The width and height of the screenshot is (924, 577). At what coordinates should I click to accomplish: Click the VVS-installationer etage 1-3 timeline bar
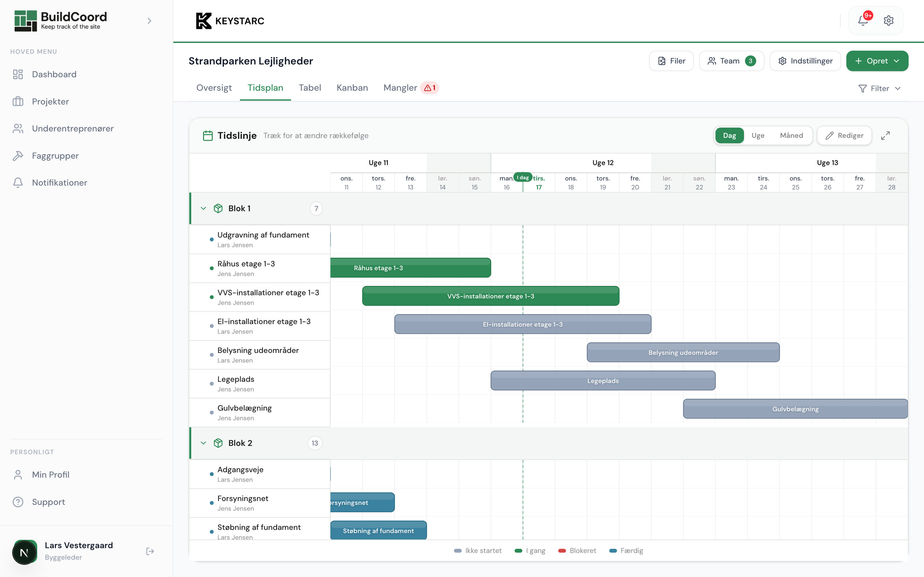pyautogui.click(x=490, y=296)
